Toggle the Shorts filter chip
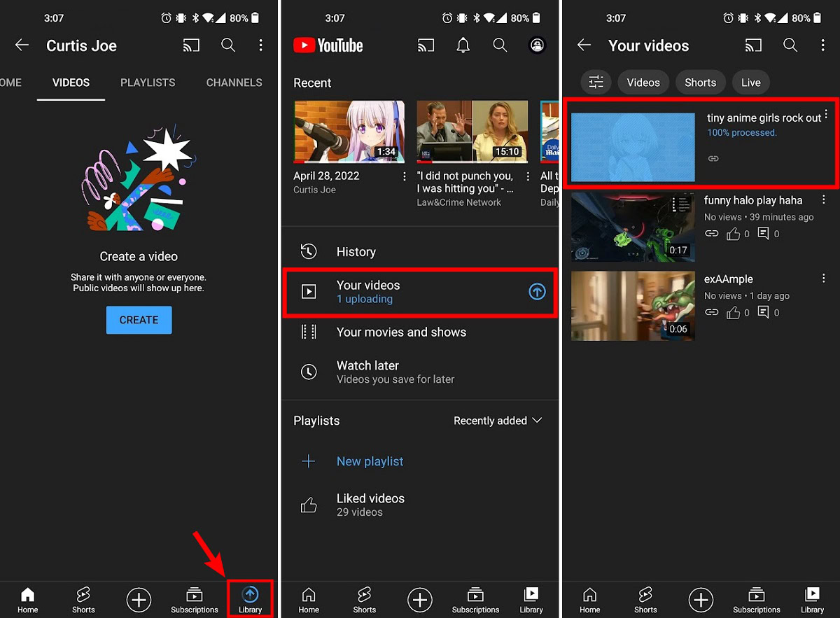 click(700, 83)
